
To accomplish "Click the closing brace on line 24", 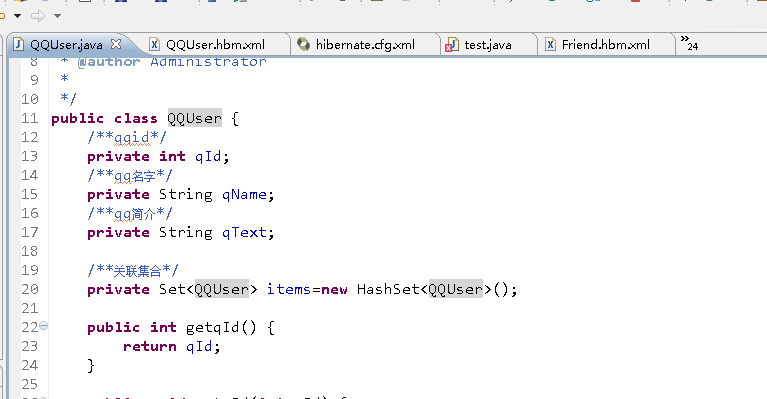I will [x=90, y=365].
